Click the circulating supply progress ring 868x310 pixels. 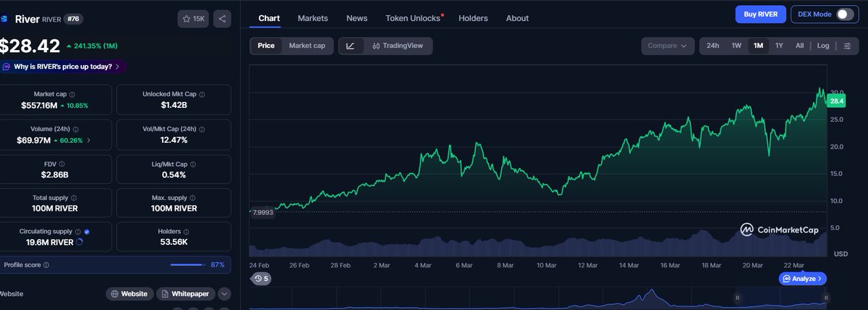click(x=79, y=243)
